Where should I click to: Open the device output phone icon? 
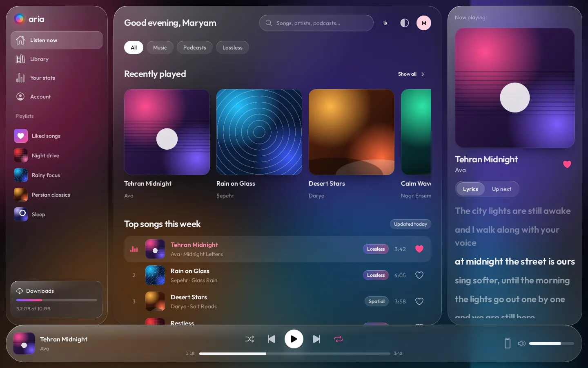pos(508,343)
